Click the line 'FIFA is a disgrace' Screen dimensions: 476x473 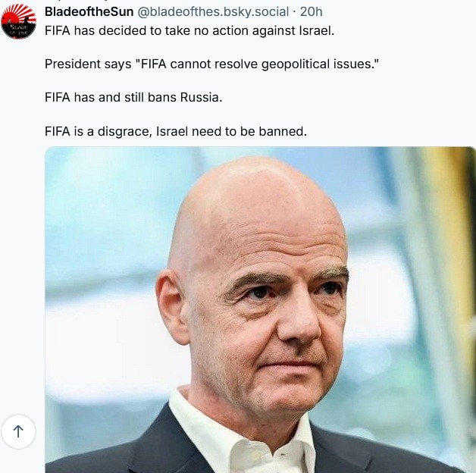(176, 131)
